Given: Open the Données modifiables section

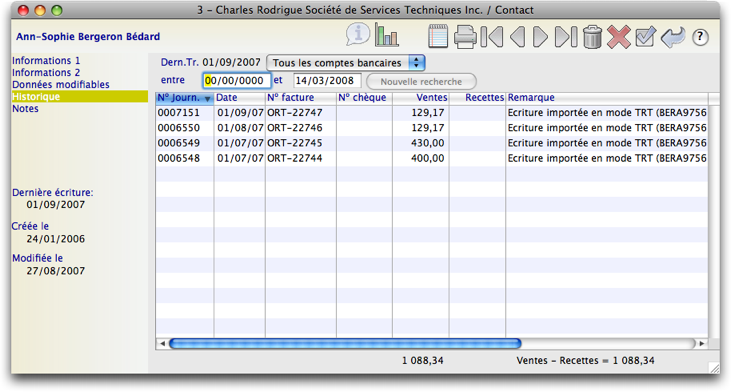Looking at the screenshot, I should click(x=61, y=85).
